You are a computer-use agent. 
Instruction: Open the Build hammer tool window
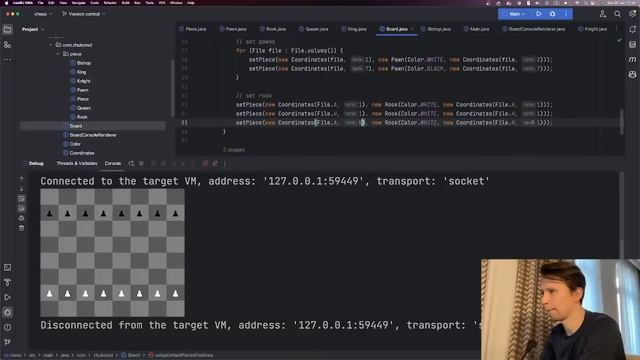click(7, 282)
